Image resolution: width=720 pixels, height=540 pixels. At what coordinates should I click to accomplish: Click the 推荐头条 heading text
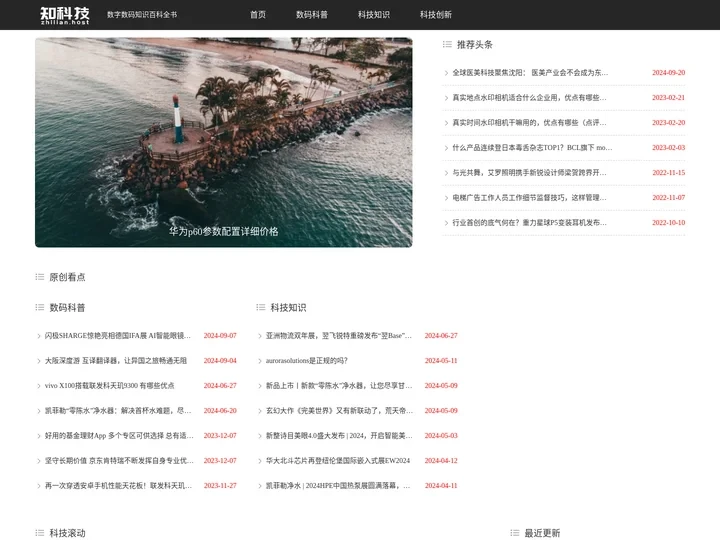(475, 45)
